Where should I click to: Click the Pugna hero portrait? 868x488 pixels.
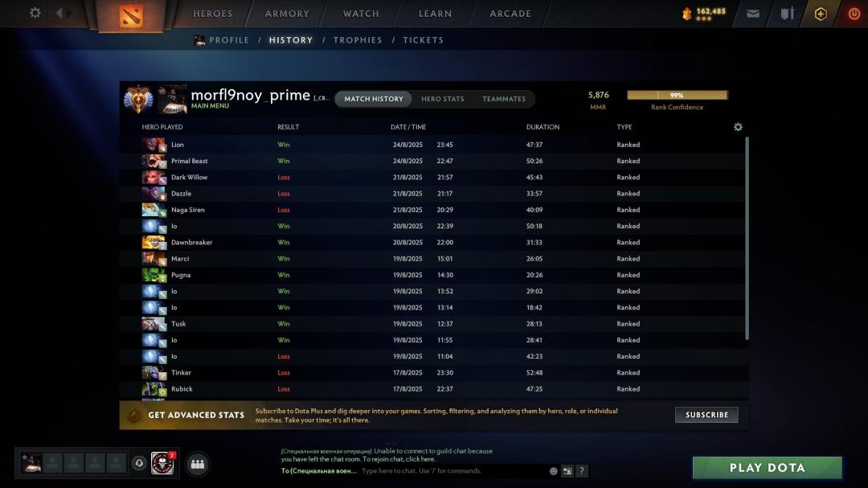tap(154, 275)
